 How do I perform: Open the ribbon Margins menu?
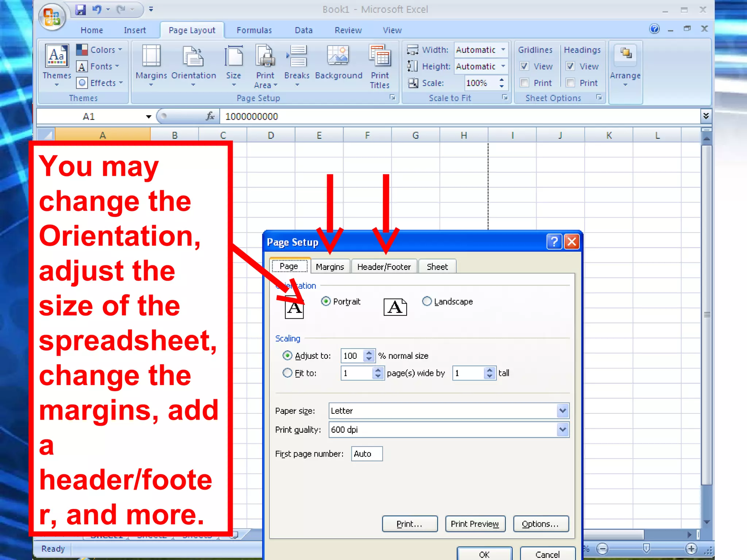point(151,66)
